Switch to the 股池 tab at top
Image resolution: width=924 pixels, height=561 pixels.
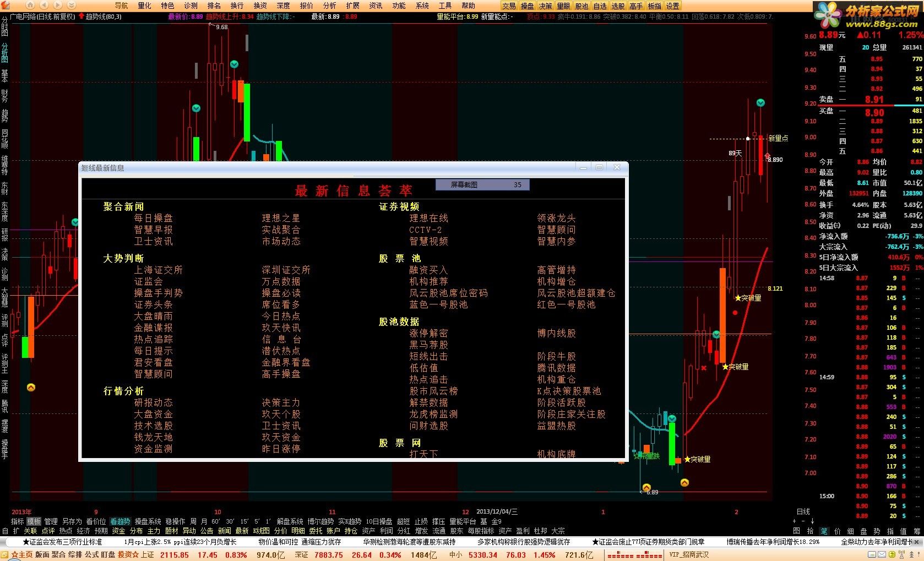[582, 6]
